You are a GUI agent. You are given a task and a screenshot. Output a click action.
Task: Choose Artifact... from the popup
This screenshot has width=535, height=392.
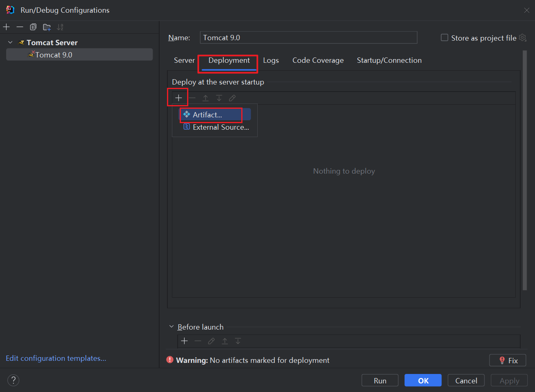215,115
